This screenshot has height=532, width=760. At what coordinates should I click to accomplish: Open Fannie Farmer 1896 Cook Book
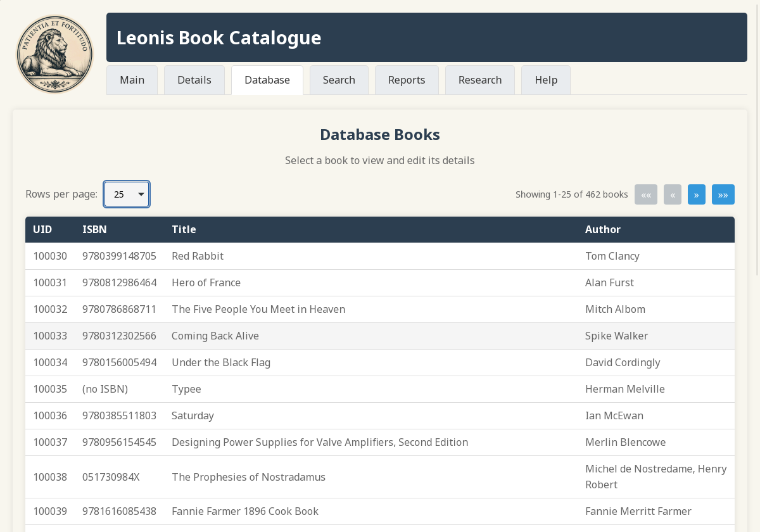380,511
